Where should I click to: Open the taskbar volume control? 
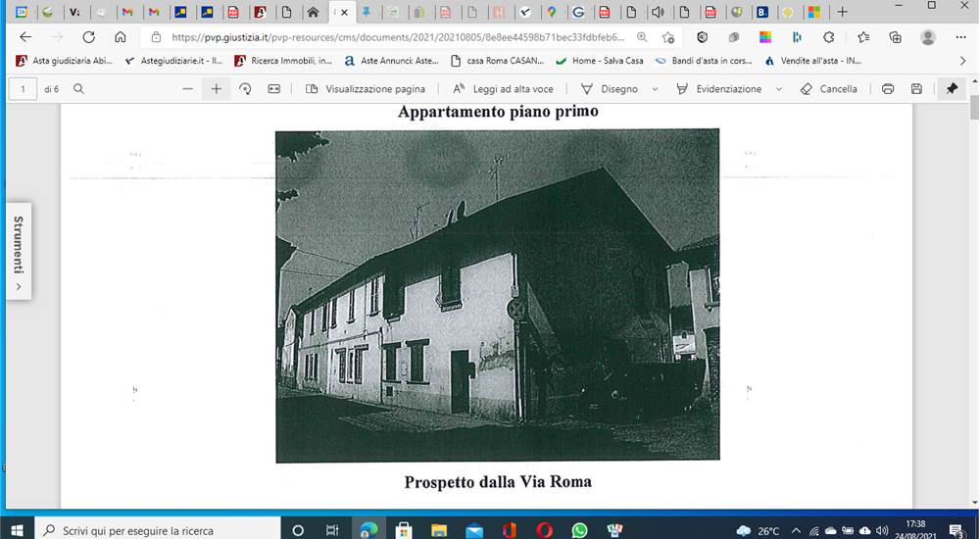(x=882, y=531)
